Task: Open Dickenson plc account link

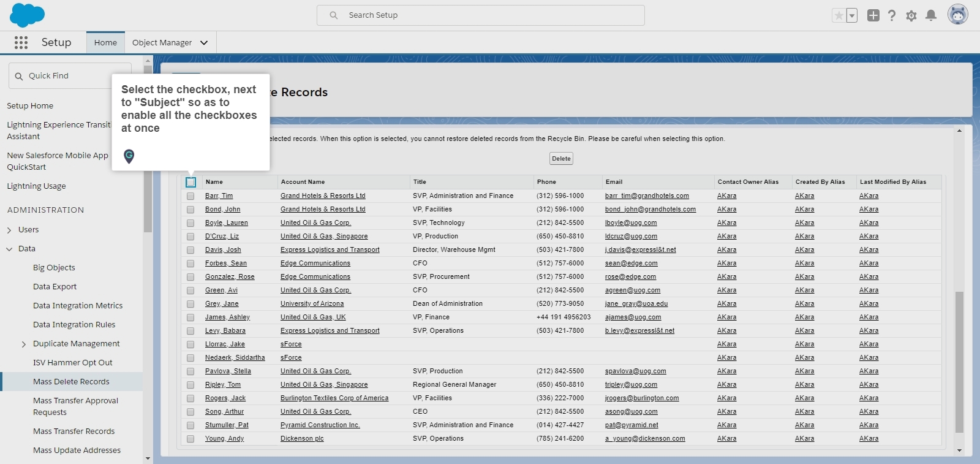Action: click(302, 439)
